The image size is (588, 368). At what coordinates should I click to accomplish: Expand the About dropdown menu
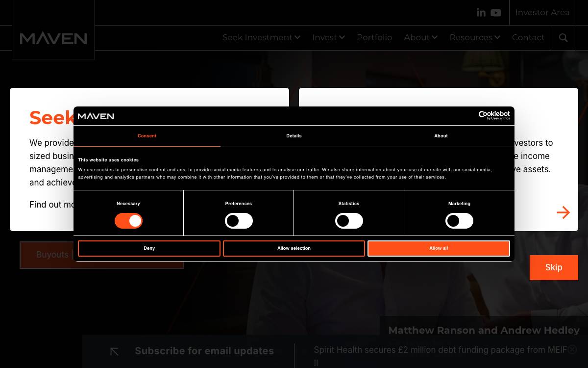[421, 37]
